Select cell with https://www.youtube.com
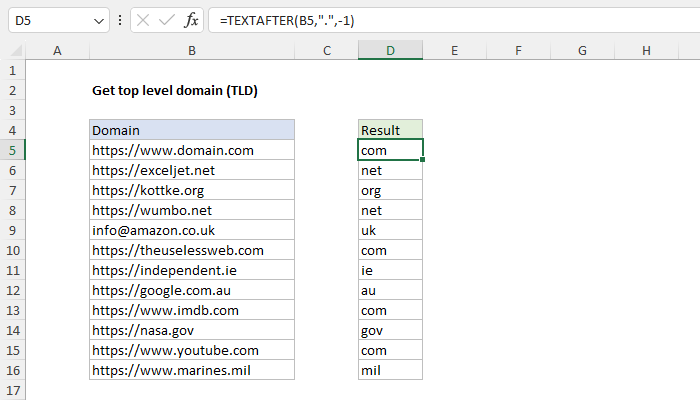Image resolution: width=700 pixels, height=400 pixels. pyautogui.click(x=192, y=350)
